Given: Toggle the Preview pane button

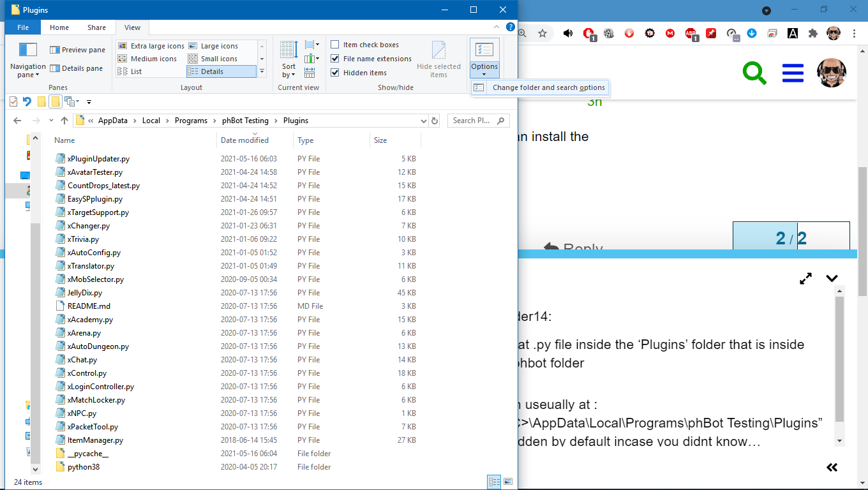Looking at the screenshot, I should pyautogui.click(x=77, y=50).
